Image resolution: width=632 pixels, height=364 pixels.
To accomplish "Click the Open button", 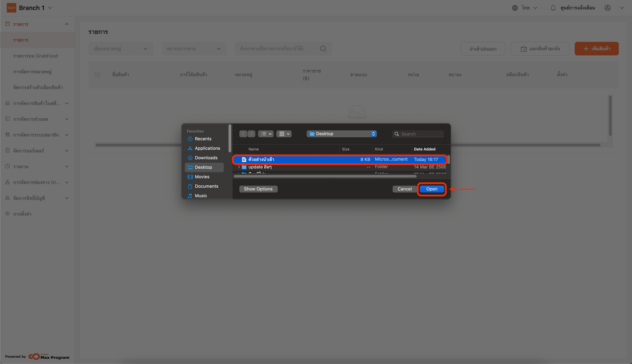I will tap(431, 189).
